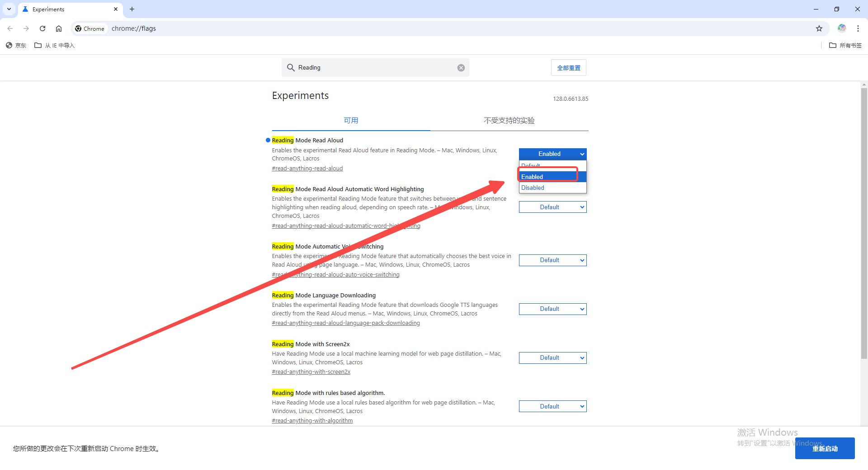Image resolution: width=868 pixels, height=470 pixels.
Task: Open the Chrome three-dot menu
Action: pyautogui.click(x=858, y=28)
